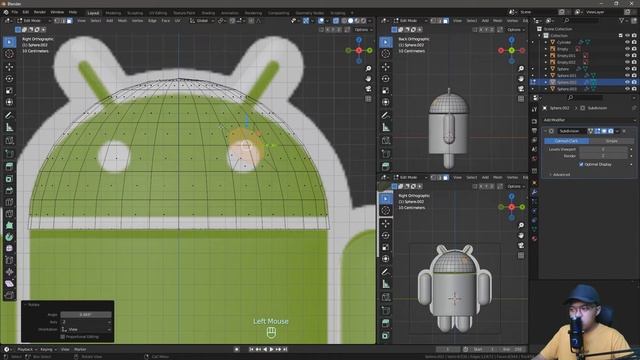This screenshot has width=640, height=360.
Task: Click the Levels Viewport value field
Action: click(603, 149)
